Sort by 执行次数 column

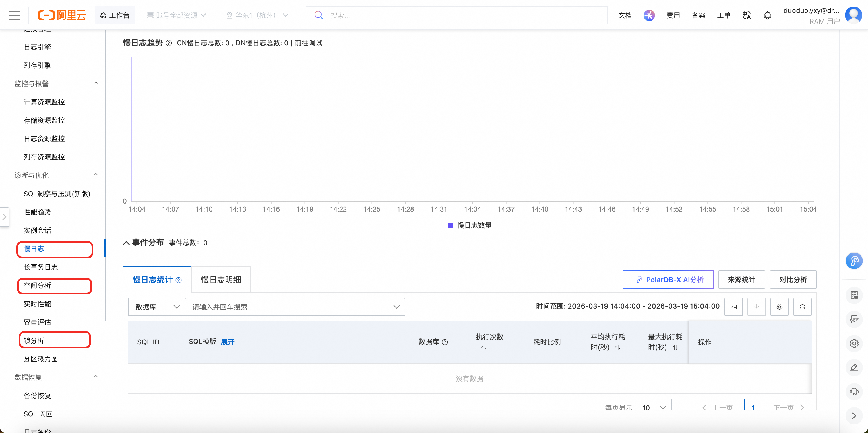click(484, 348)
